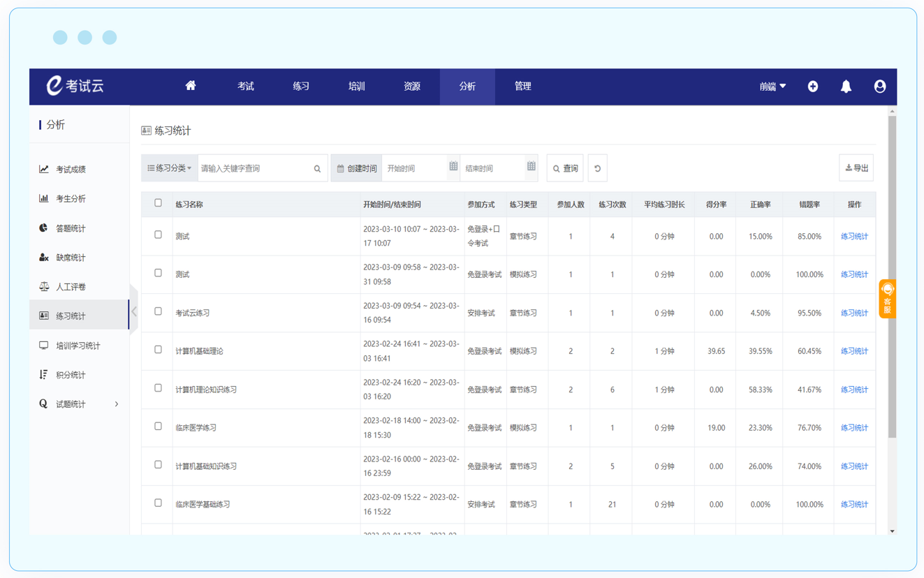Click the vertical scrollbar of the page
Viewport: 924px width, 578px height.
tap(892, 279)
